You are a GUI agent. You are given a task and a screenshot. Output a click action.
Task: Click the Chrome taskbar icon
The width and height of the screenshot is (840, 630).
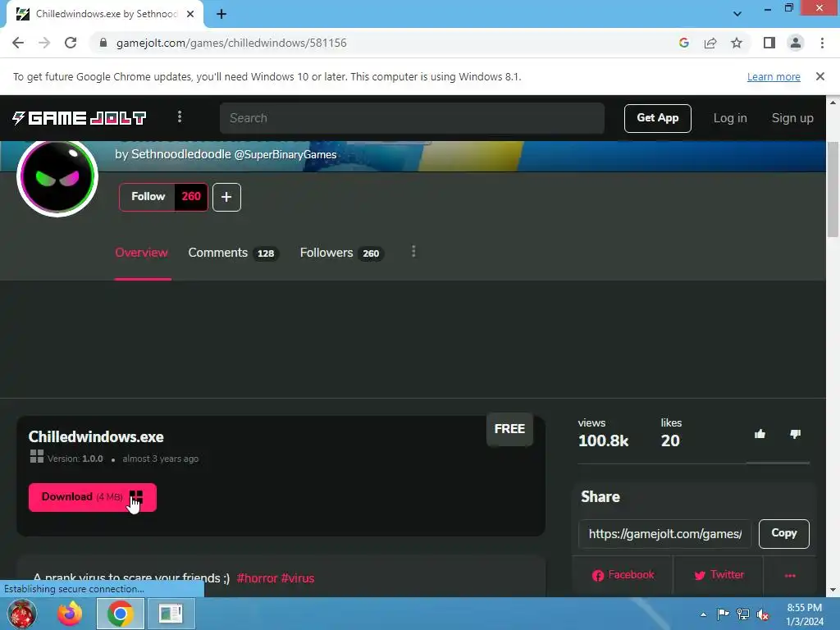point(121,614)
